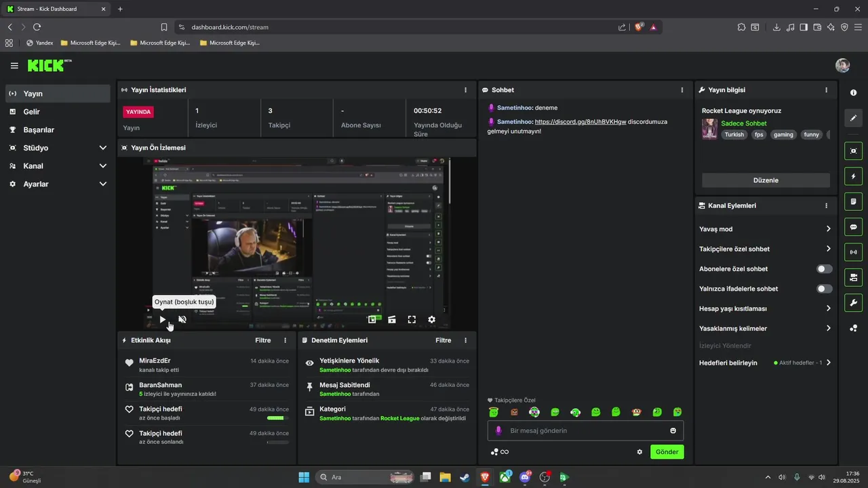Toggle Yalnızca ifadelerle sohbet switch
Image resolution: width=868 pixels, height=488 pixels.
click(x=824, y=289)
